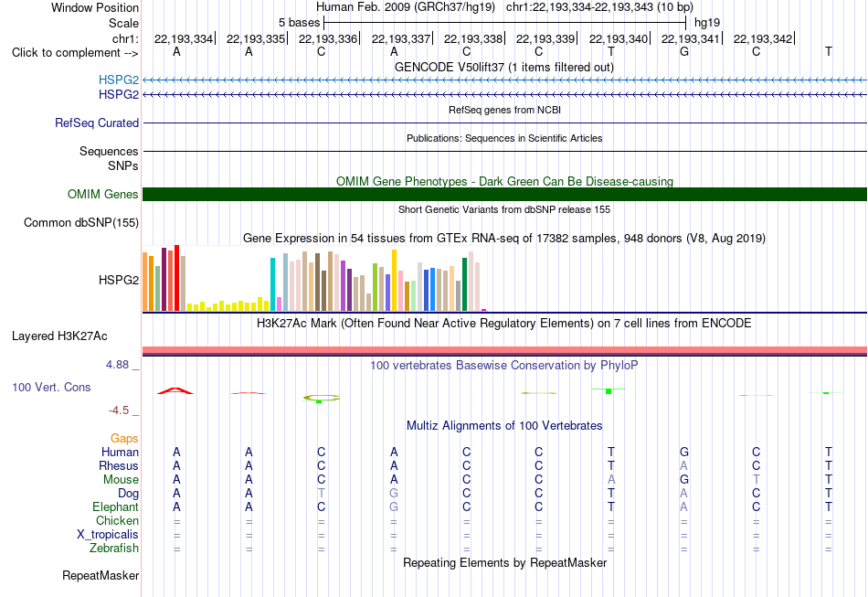Click the GENCODE V50lift37 track title
The height and width of the screenshot is (597, 868).
point(504,67)
